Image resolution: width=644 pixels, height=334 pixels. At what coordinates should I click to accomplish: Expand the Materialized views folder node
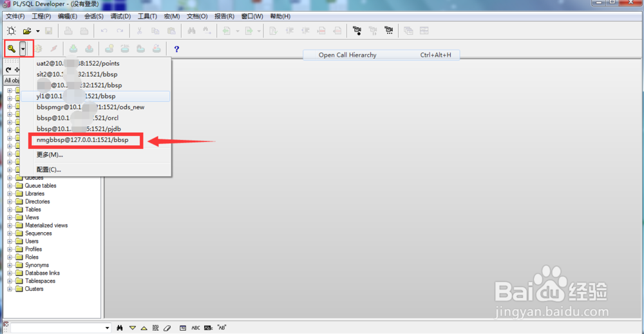(10, 226)
